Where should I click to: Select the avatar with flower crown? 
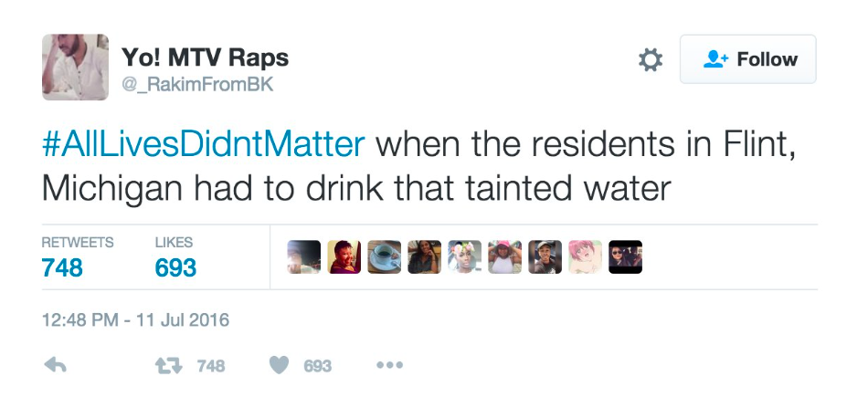464,257
